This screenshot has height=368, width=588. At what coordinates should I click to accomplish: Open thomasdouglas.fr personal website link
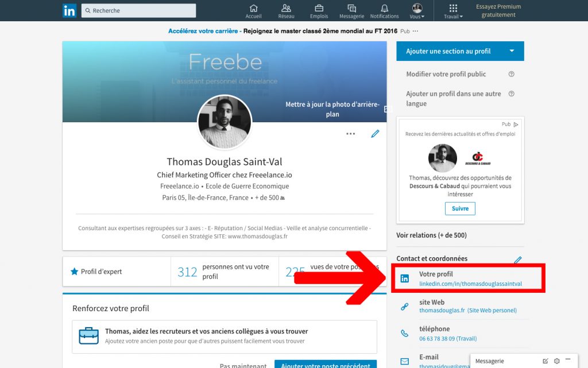(468, 310)
